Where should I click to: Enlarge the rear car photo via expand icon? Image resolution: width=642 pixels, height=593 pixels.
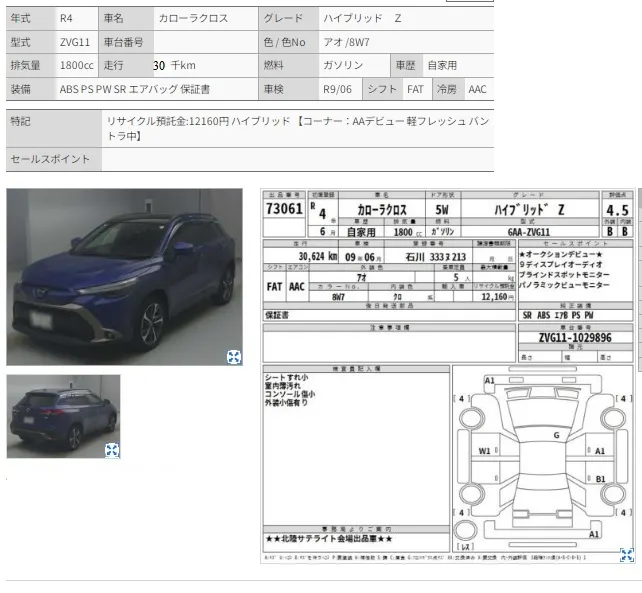coord(112,450)
